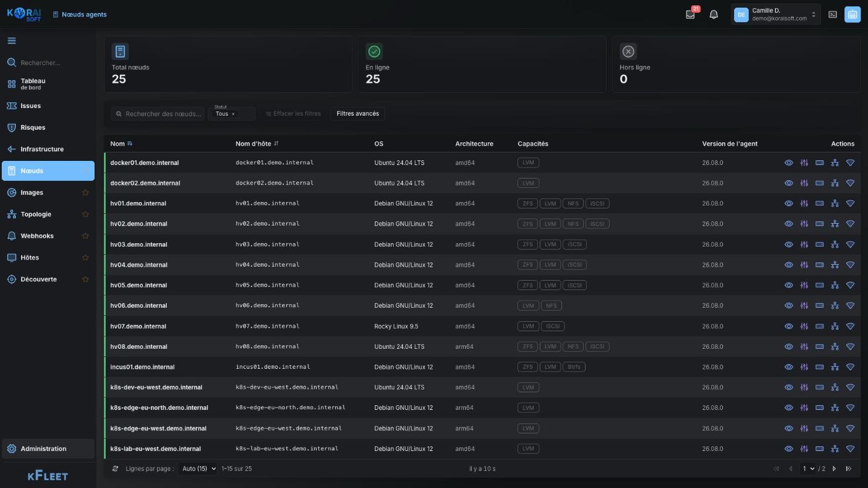Open storage disk action for k8s-lab-eu-west.demo.internal
The width and height of the screenshot is (868, 488).
coord(819,449)
